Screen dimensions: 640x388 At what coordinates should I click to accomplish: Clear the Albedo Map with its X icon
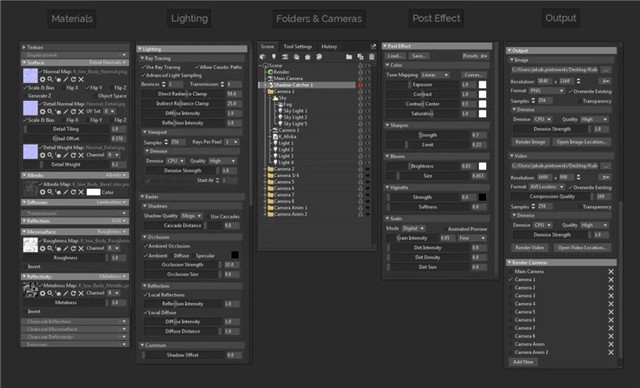point(81,192)
